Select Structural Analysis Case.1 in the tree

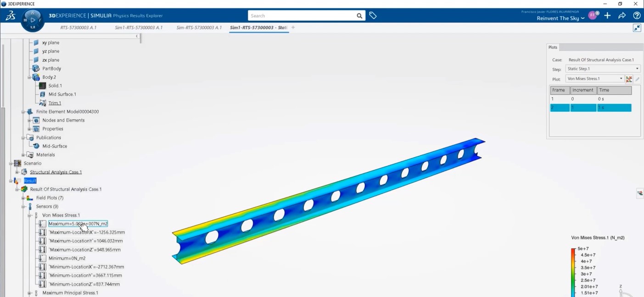coord(56,172)
